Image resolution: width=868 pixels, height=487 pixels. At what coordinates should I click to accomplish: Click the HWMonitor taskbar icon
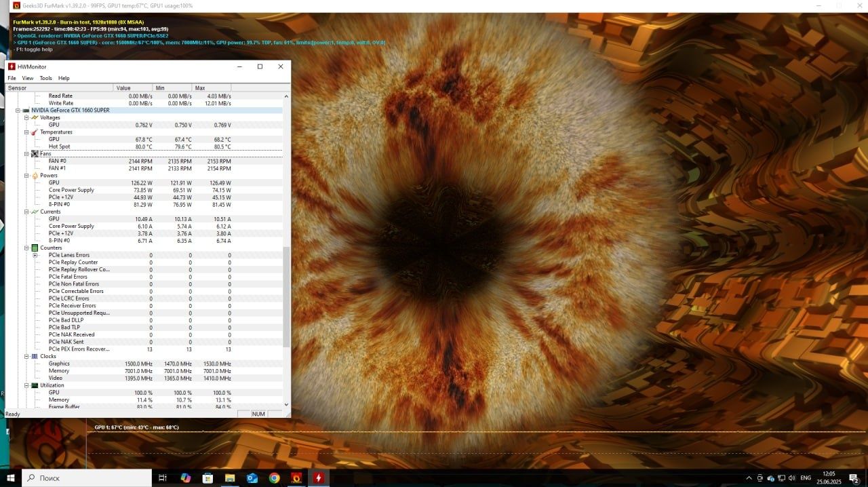(319, 478)
